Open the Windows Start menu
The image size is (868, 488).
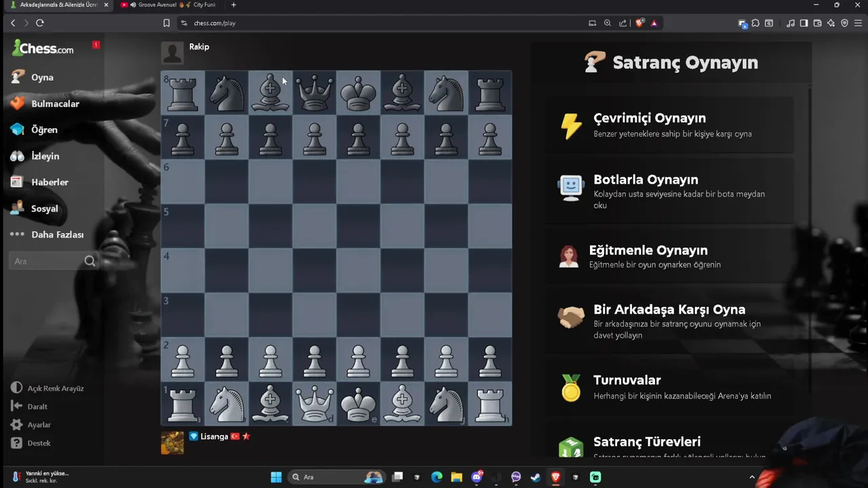pos(276,477)
